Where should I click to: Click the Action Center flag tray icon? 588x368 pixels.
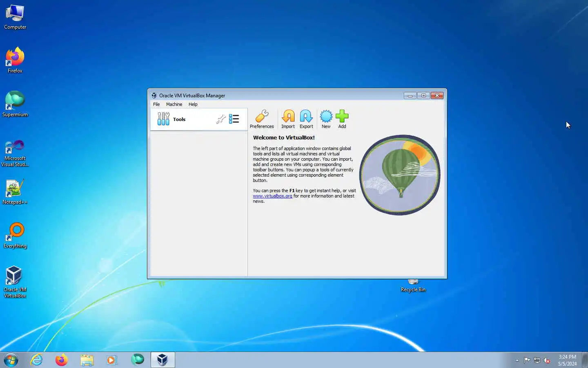[x=527, y=360]
